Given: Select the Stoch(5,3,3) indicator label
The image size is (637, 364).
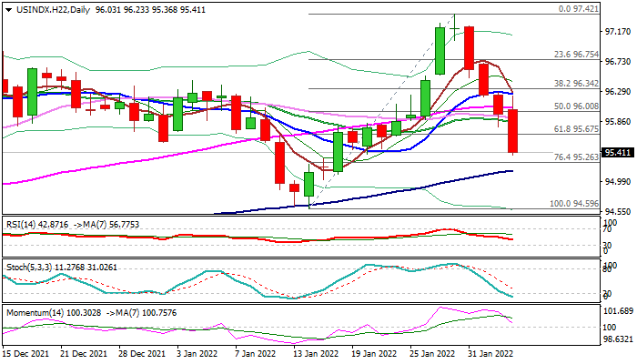Looking at the screenshot, I should (27, 267).
